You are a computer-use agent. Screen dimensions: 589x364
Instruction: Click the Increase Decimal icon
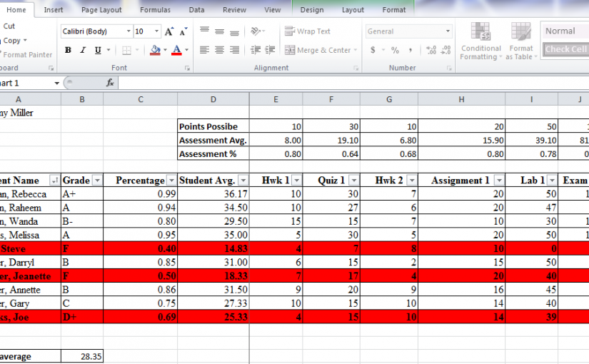(x=431, y=50)
